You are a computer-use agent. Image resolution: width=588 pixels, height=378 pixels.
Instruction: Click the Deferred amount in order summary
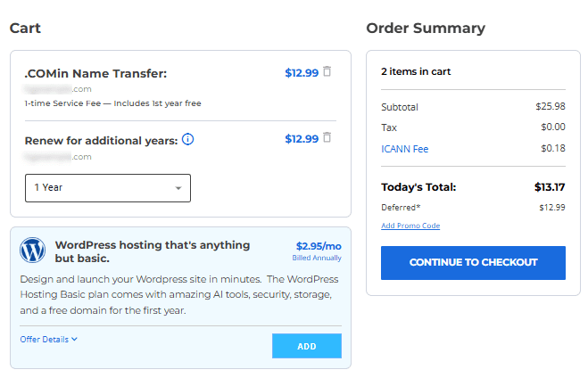(x=551, y=208)
